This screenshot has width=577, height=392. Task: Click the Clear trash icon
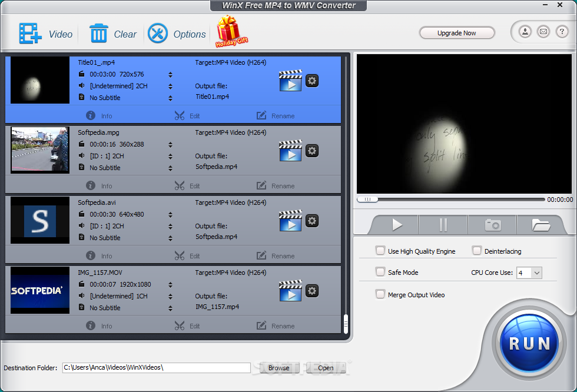(x=99, y=34)
